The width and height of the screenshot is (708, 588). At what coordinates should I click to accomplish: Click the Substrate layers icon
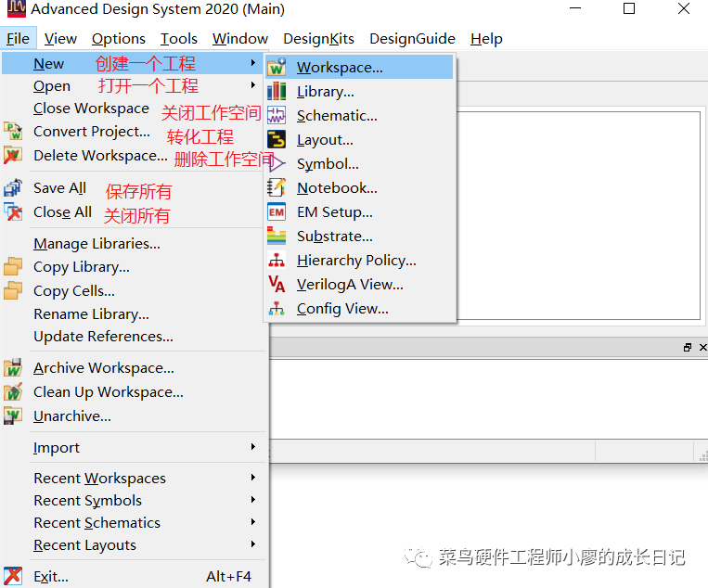pos(277,236)
